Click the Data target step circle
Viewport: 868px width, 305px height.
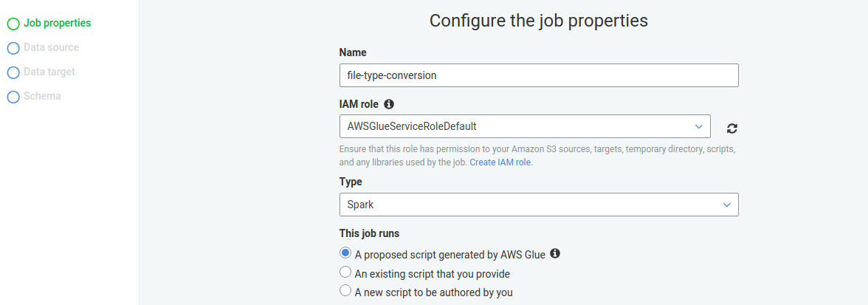[13, 72]
